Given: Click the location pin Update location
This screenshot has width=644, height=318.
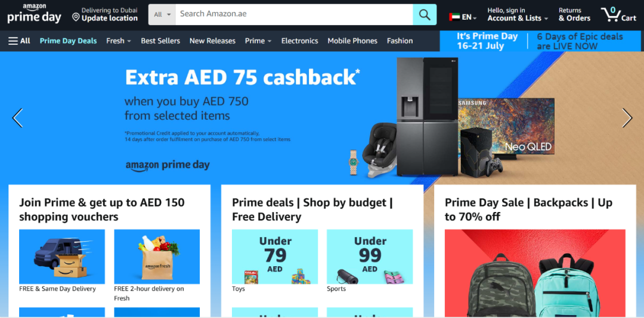Looking at the screenshot, I should [105, 14].
